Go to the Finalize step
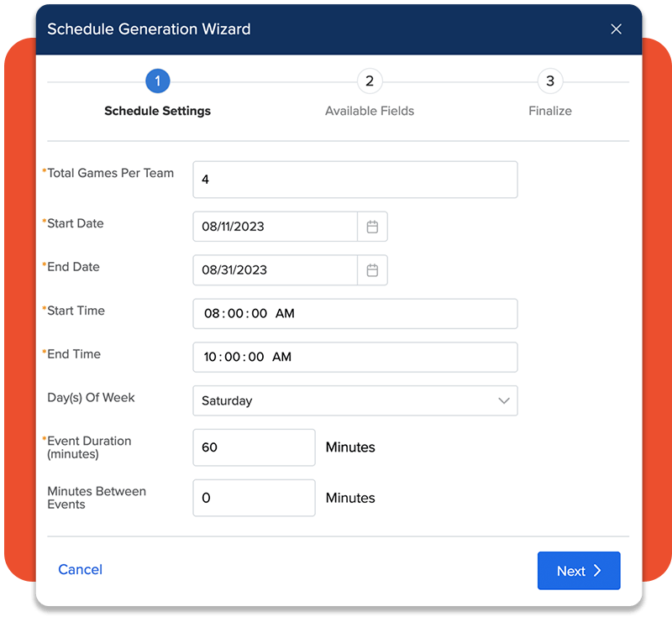 click(550, 111)
